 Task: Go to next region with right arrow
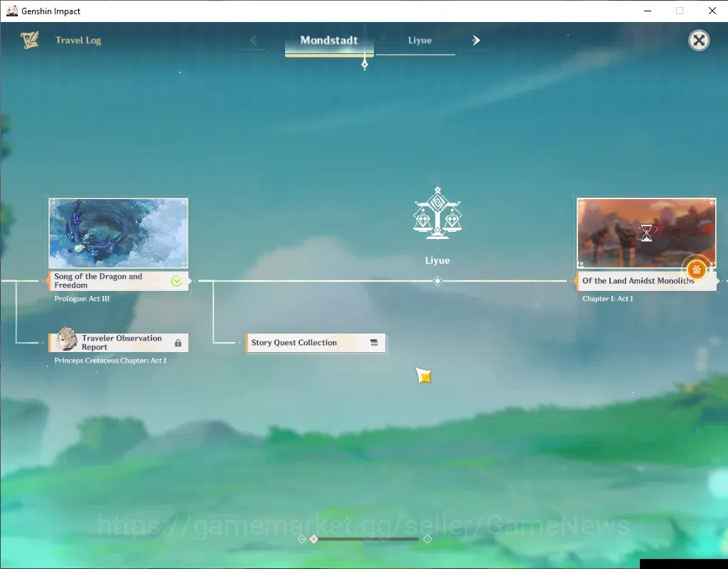click(476, 41)
